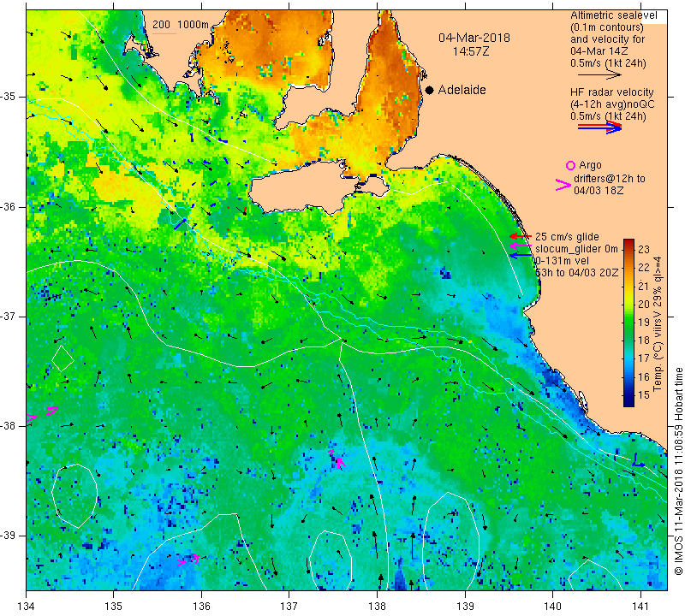Click the 15 degree mark on temperature colorbar
The image size is (685, 616).
[644, 395]
